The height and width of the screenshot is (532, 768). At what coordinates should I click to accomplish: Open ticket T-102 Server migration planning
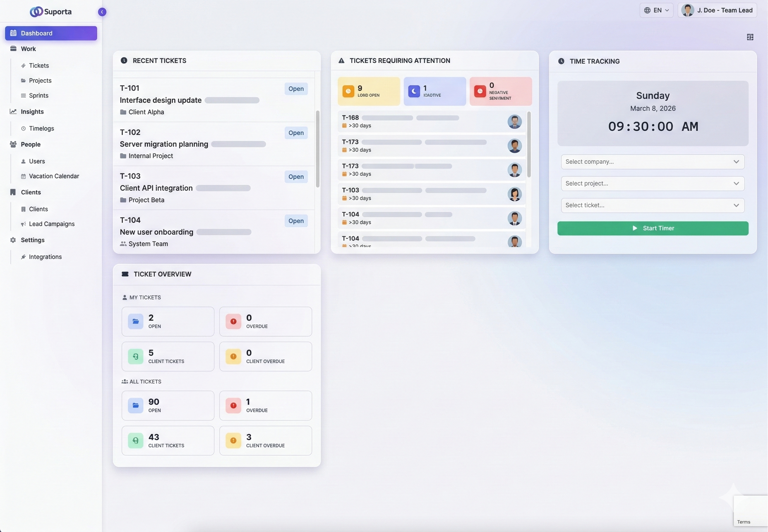163,144
